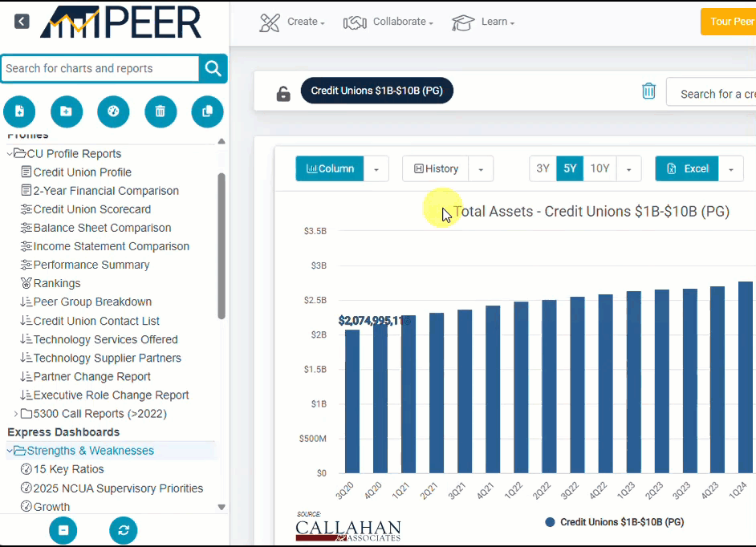Switch chart type to Column

pyautogui.click(x=330, y=168)
